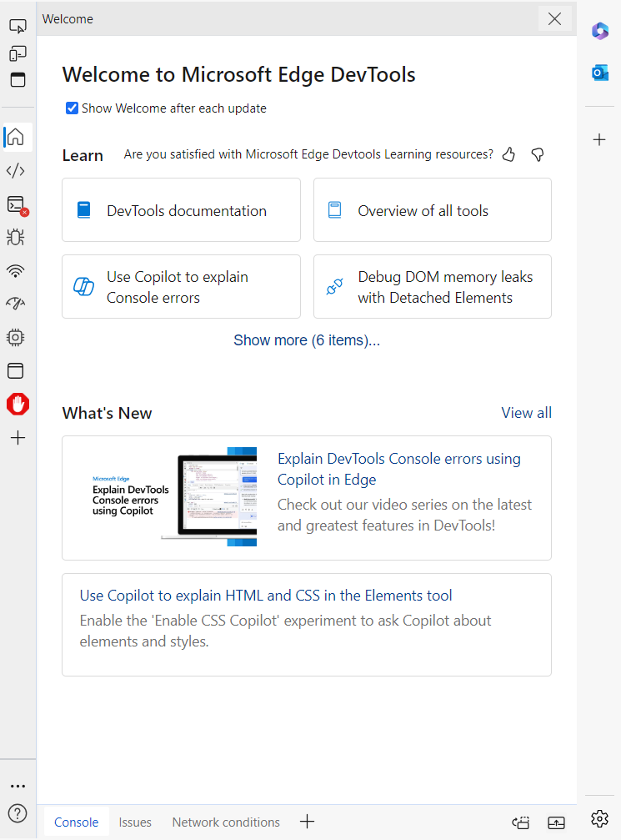Viewport: 621px width, 840px height.
Task: Open Customize and control DevTools ellipsis
Action: tap(18, 786)
